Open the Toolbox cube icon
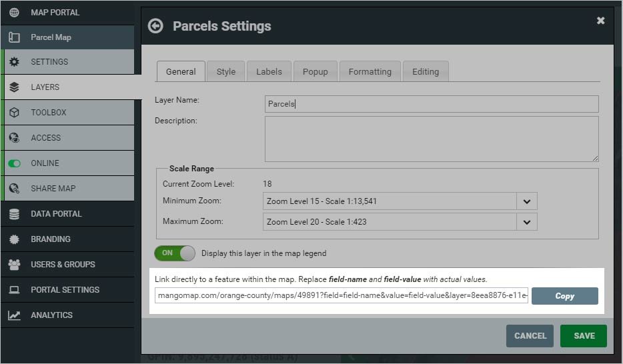Image resolution: width=623 pixels, height=364 pixels. pos(14,113)
